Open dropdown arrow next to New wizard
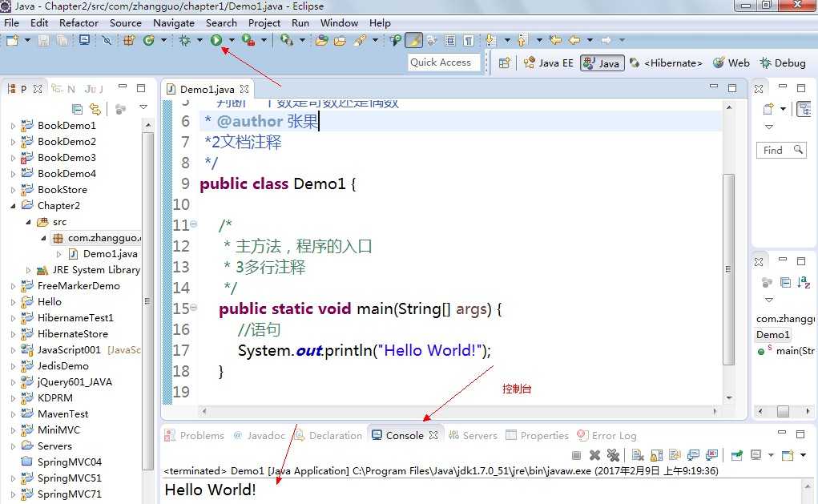818x504 pixels. pos(28,40)
